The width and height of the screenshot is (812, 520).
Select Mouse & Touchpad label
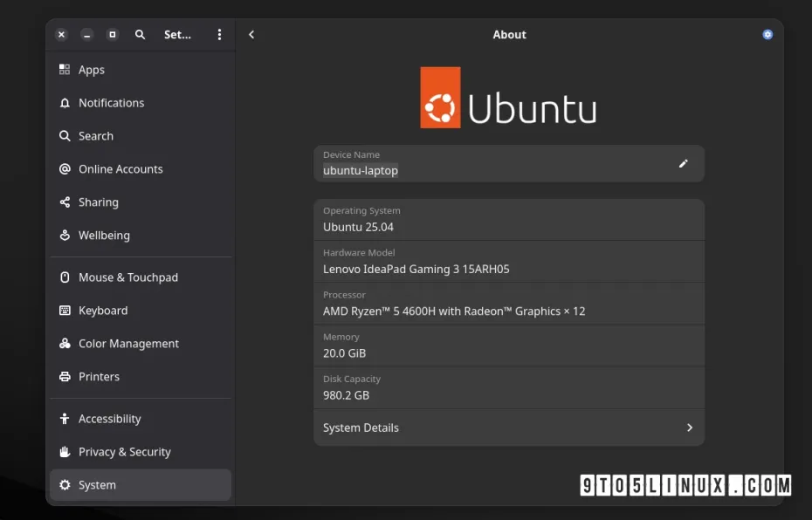[x=127, y=277]
